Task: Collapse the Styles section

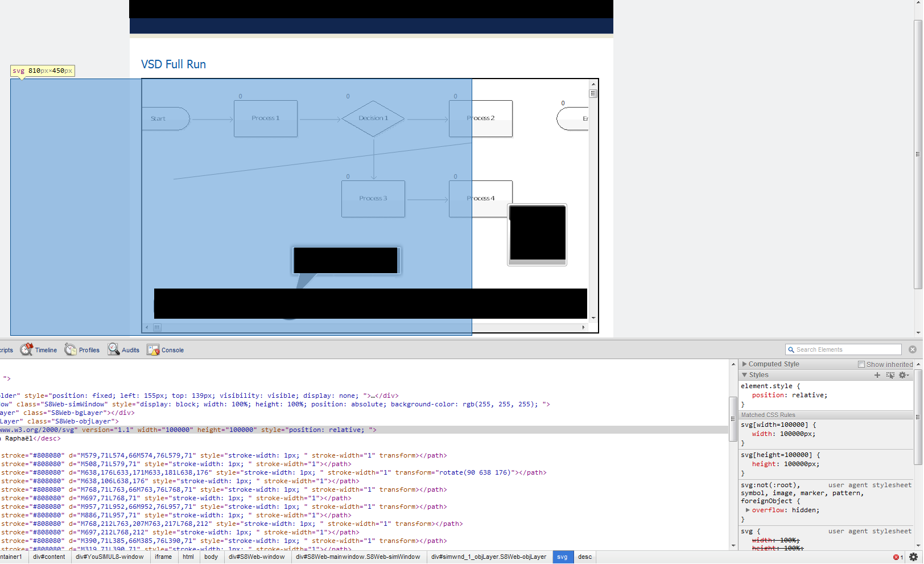Action: 745,374
